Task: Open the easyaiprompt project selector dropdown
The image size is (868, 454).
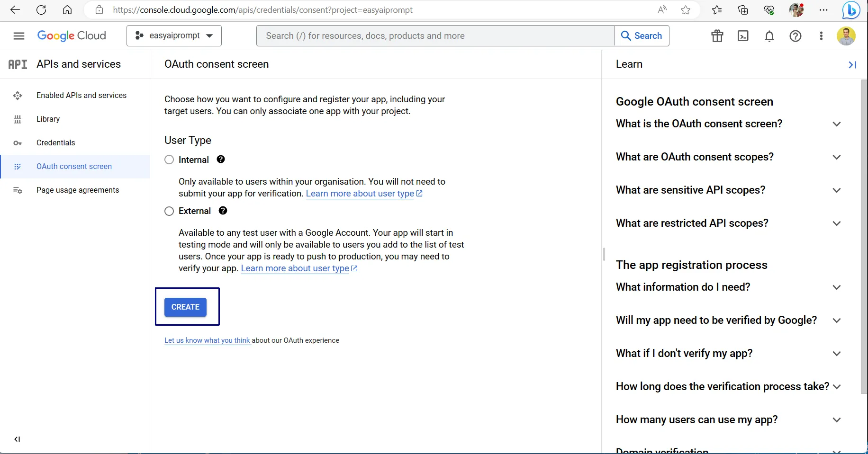Action: pos(174,36)
